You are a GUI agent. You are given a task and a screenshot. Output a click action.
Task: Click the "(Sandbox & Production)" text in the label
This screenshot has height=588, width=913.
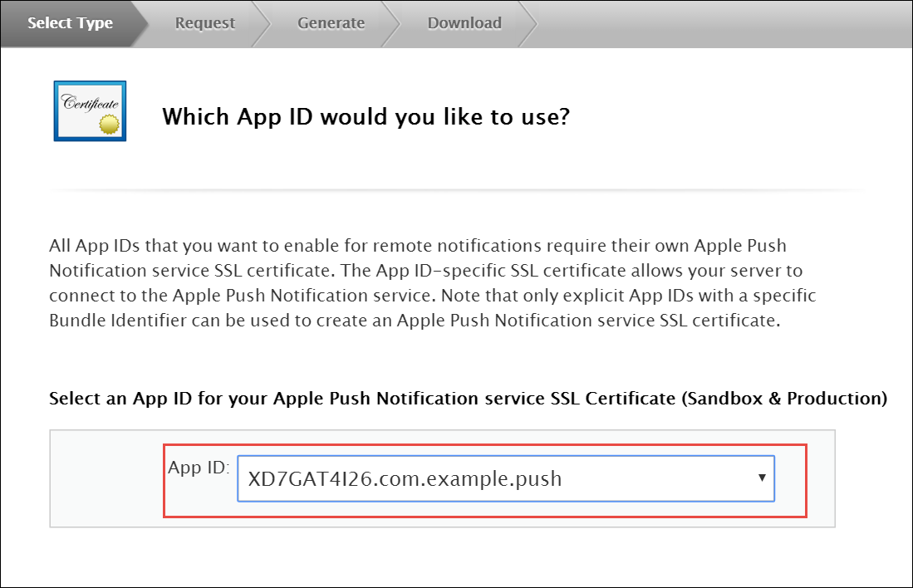tap(783, 399)
